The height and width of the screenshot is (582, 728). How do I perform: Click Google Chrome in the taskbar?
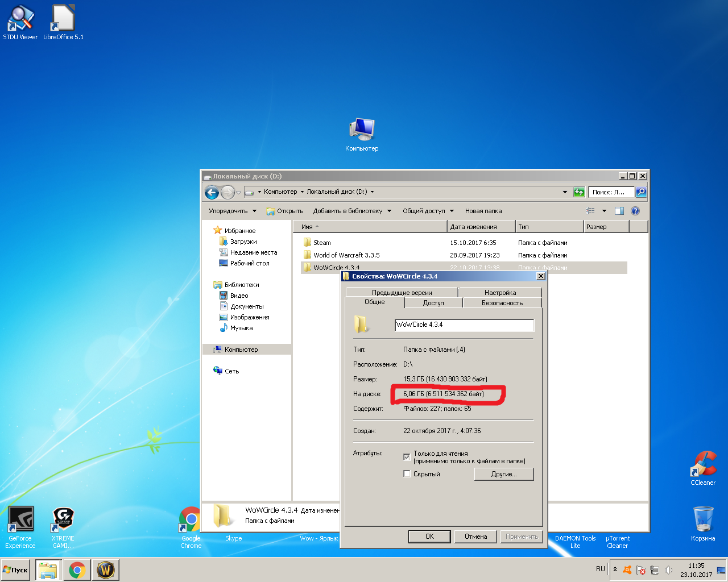pyautogui.click(x=77, y=569)
